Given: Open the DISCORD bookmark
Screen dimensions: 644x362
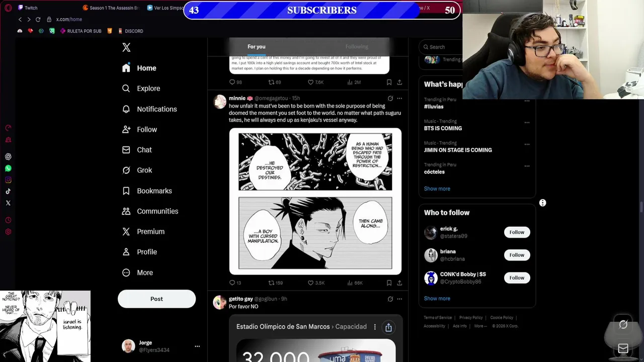Looking at the screenshot, I should click(x=130, y=31).
